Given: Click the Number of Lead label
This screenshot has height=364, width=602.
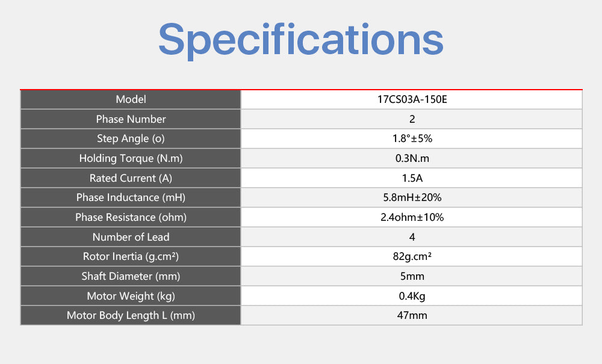Looking at the screenshot, I should point(131,237).
